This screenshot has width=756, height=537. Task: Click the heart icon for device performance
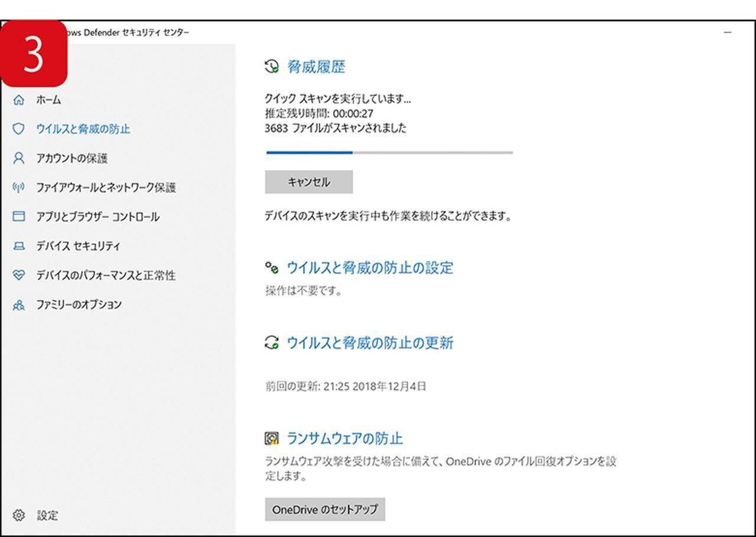coord(19,275)
